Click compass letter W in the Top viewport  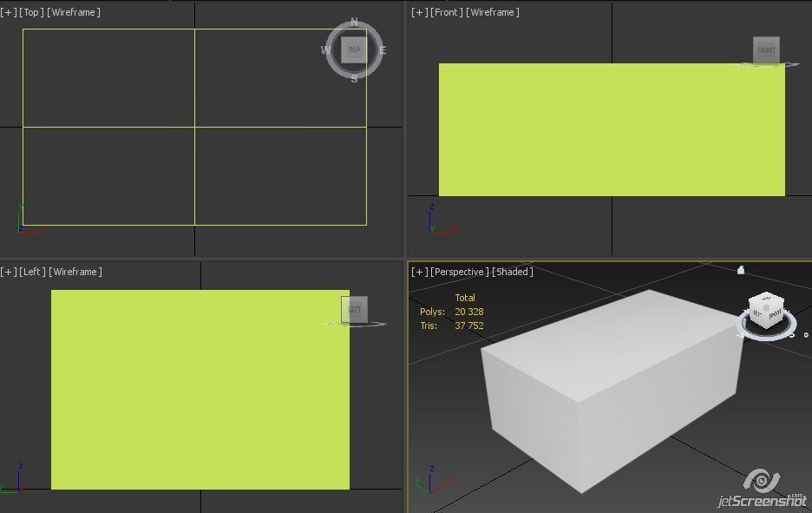click(325, 50)
